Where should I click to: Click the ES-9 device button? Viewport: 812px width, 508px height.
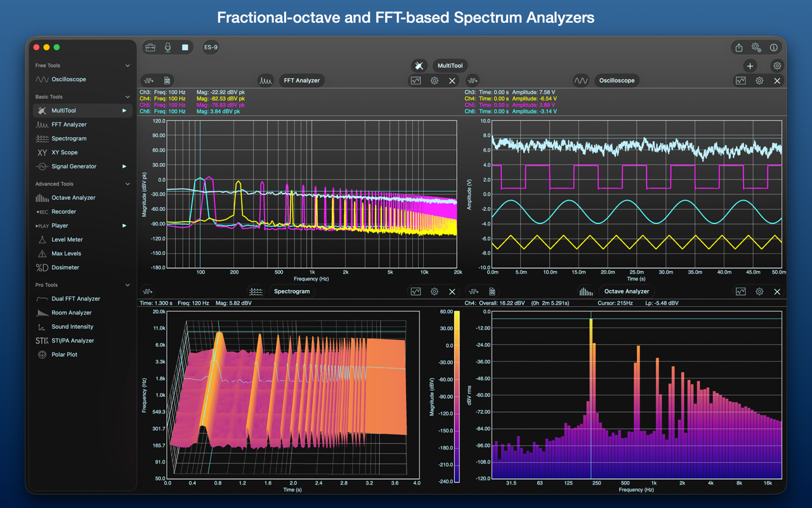pyautogui.click(x=211, y=47)
